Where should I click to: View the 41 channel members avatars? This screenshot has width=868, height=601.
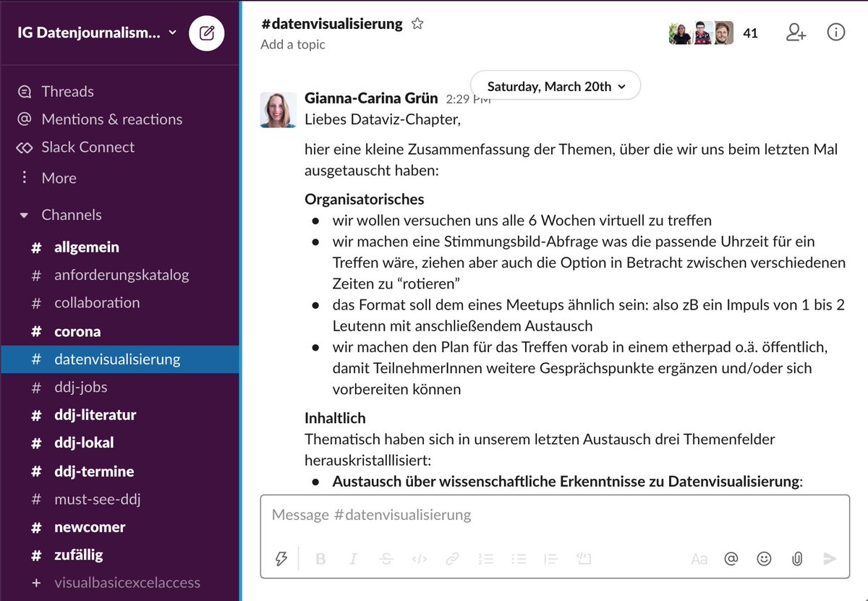712,33
